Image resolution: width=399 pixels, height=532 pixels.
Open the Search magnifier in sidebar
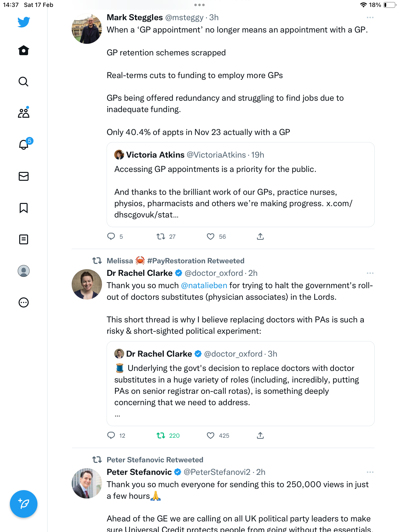[24, 82]
